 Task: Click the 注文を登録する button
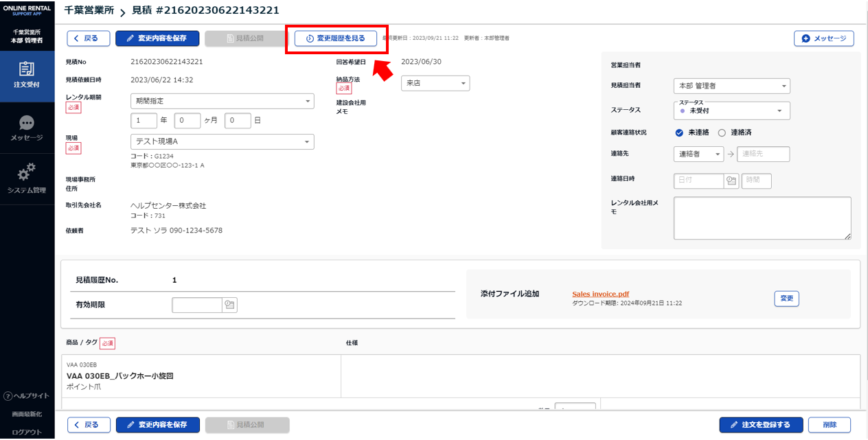coord(760,425)
